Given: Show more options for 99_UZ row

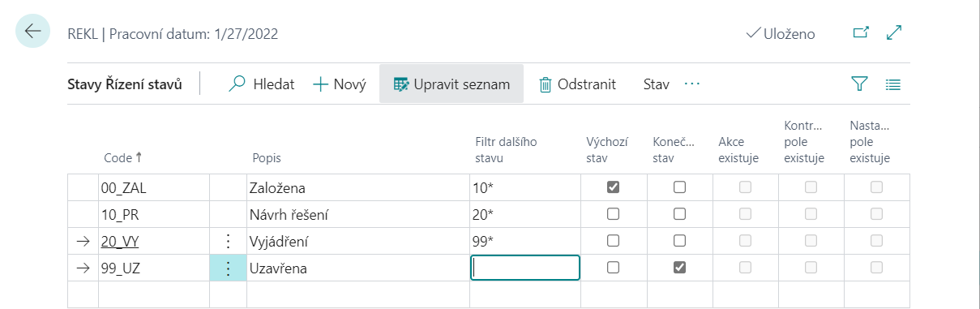Looking at the screenshot, I should point(228,268).
